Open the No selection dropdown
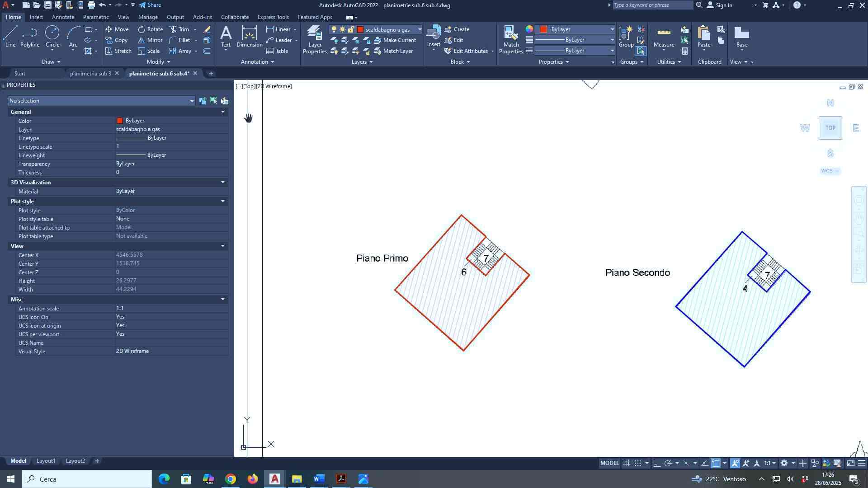The image size is (868, 488). [192, 101]
